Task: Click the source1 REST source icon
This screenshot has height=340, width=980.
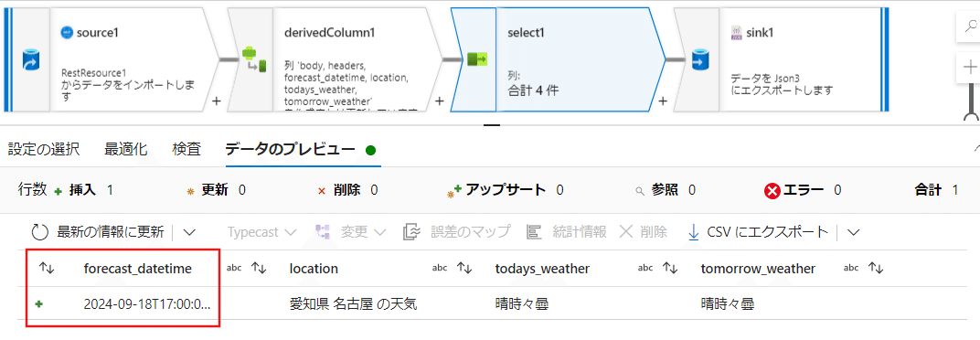Action: pyautogui.click(x=31, y=60)
